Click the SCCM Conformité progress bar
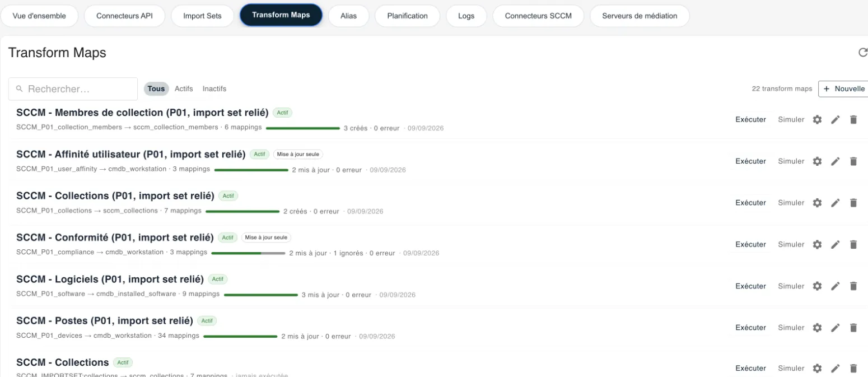The image size is (868, 377). click(248, 253)
